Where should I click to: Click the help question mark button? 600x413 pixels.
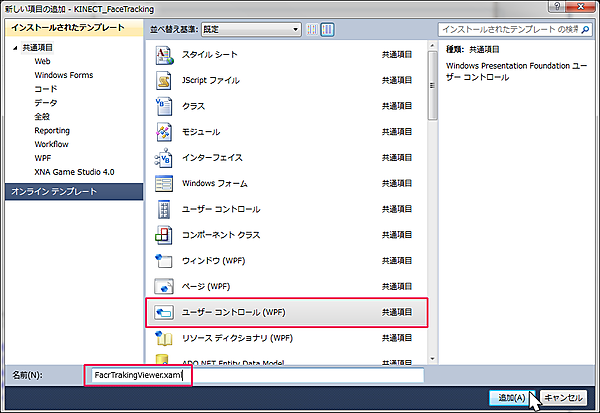pos(557,6)
